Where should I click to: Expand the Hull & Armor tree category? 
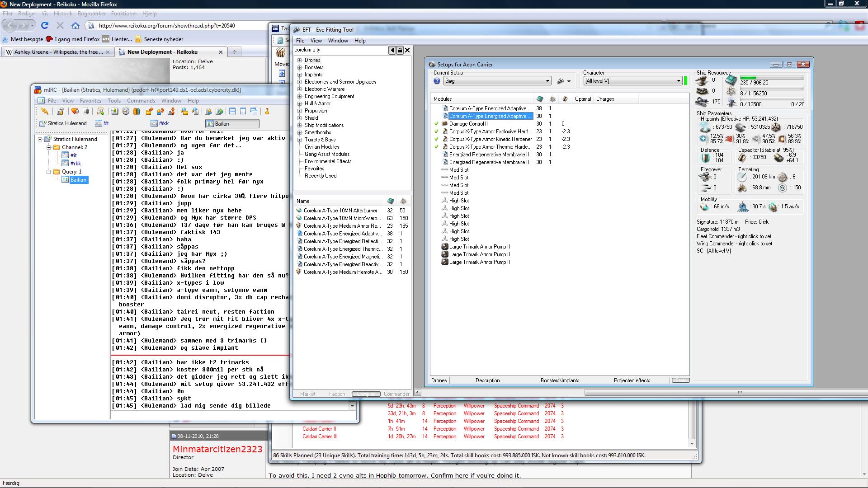(299, 103)
